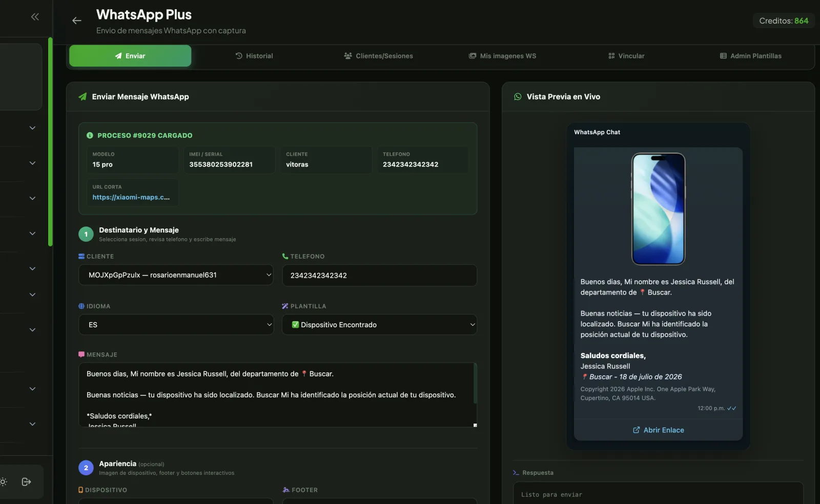Go back using the arrow beside WhatsApp Plus
This screenshot has width=820, height=504.
[77, 20]
